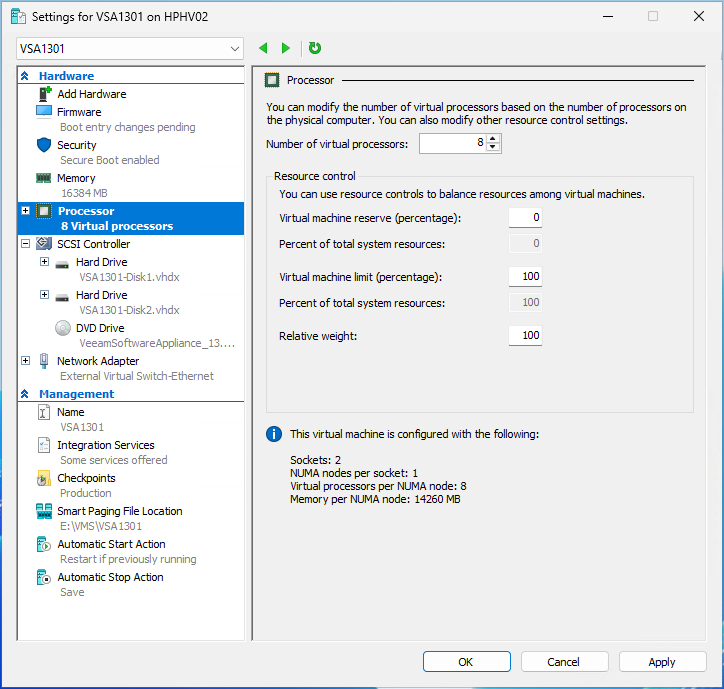Open the Checkpoints settings

(44, 479)
